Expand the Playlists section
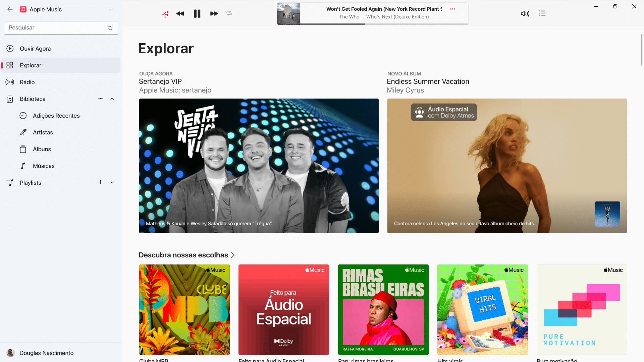The image size is (644, 362). 112,183
